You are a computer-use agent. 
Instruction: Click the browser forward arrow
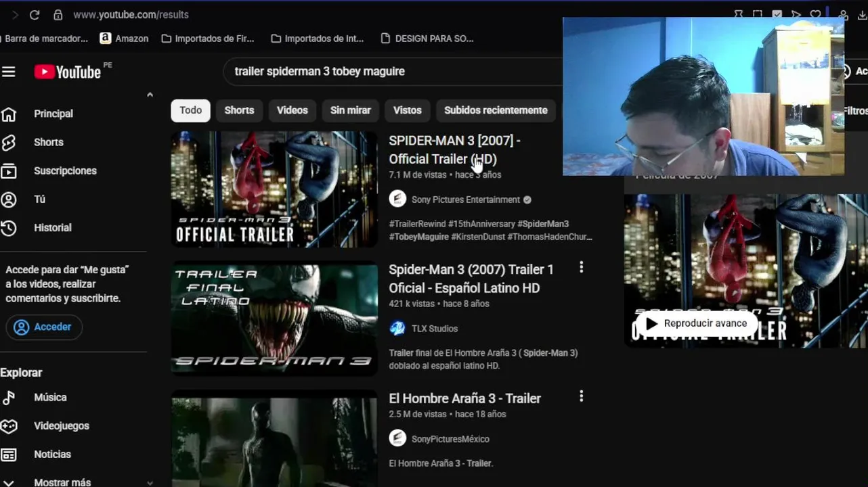pos(14,14)
